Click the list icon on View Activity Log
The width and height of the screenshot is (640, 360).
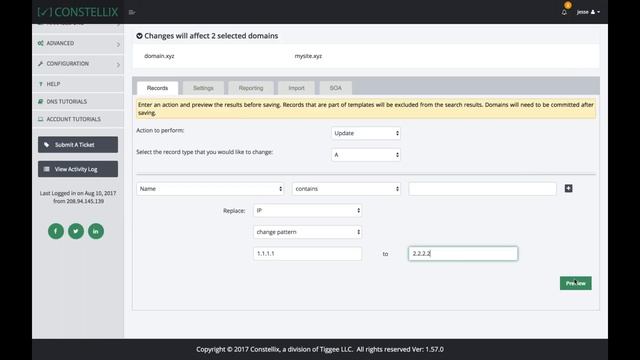pos(47,169)
